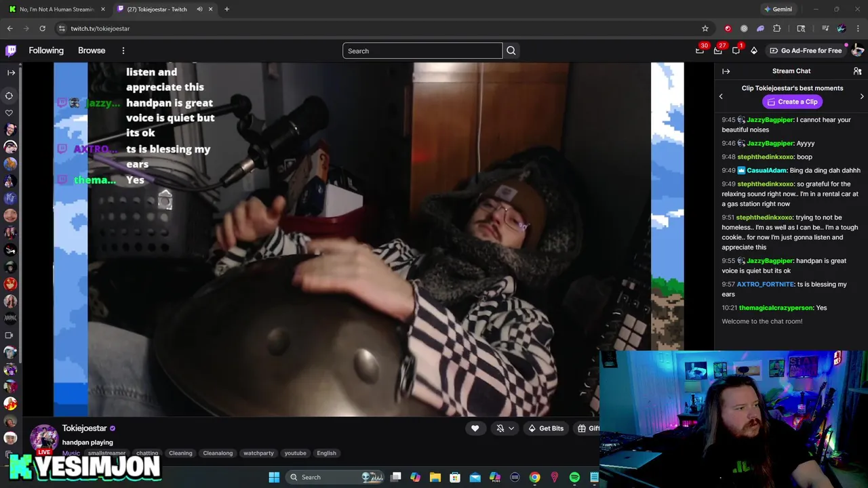Click the site information icon in address bar

point(62,28)
